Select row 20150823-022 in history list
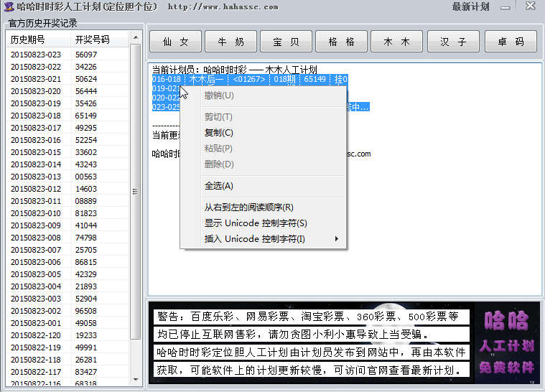This screenshot has width=545, height=392. pos(67,67)
